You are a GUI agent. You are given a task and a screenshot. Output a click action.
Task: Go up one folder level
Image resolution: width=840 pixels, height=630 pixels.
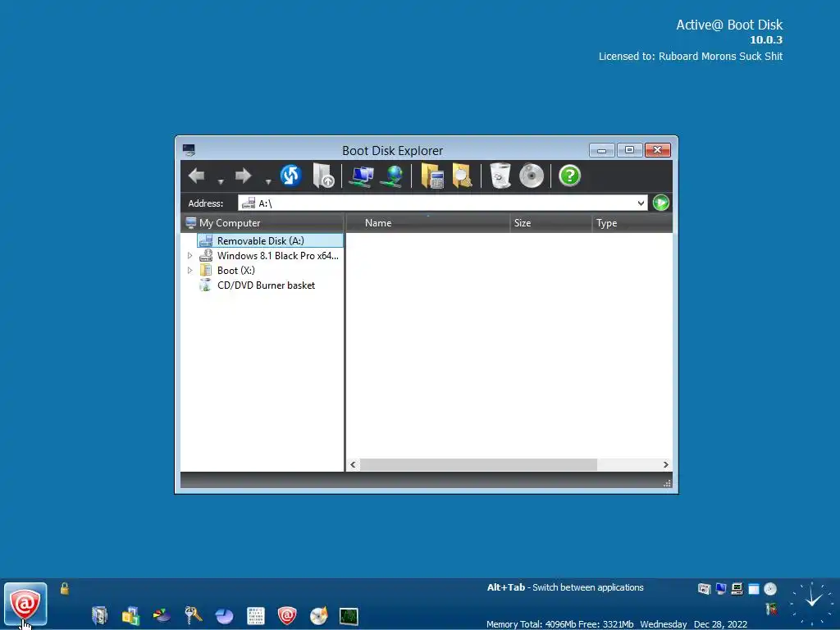323,176
